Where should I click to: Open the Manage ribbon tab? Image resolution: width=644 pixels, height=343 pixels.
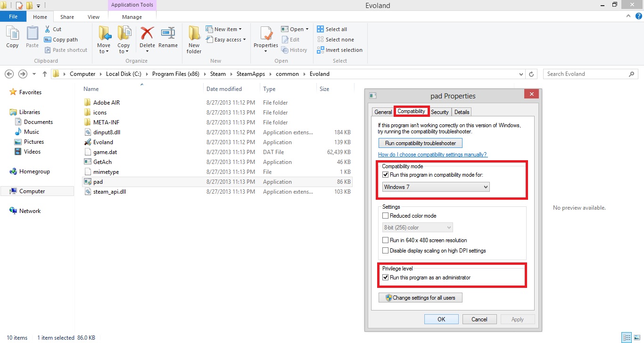point(132,17)
